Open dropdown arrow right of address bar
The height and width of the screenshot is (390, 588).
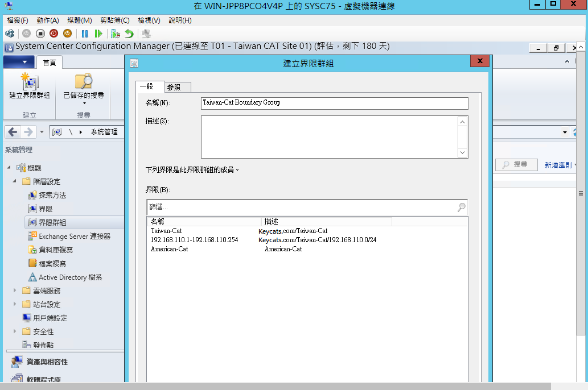click(565, 132)
